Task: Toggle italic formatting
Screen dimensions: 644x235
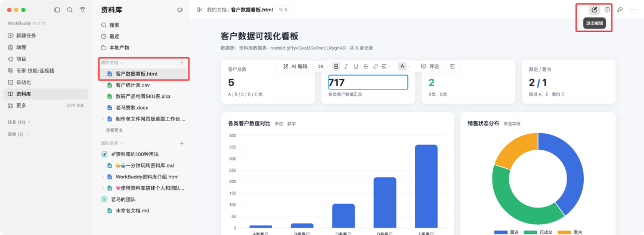Action: [346, 66]
